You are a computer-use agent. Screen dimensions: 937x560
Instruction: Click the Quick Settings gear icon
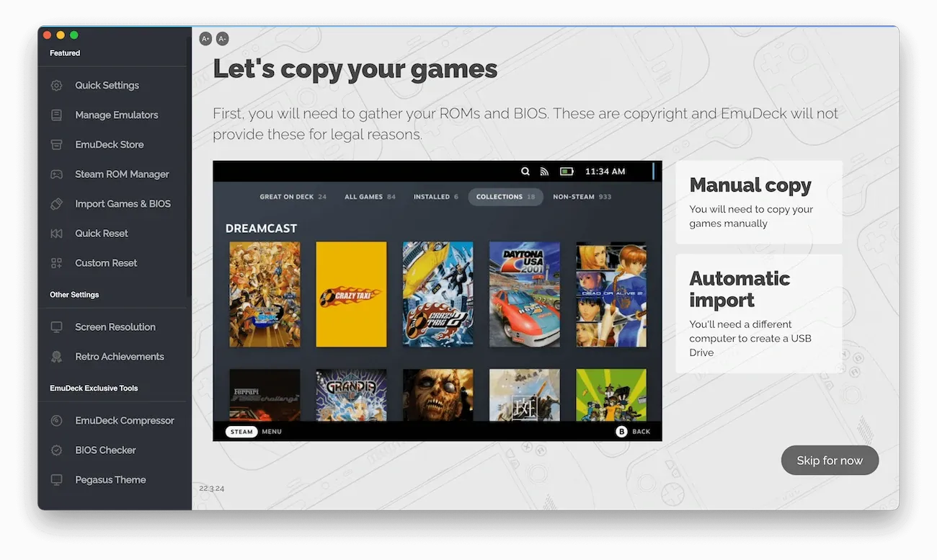click(x=56, y=85)
